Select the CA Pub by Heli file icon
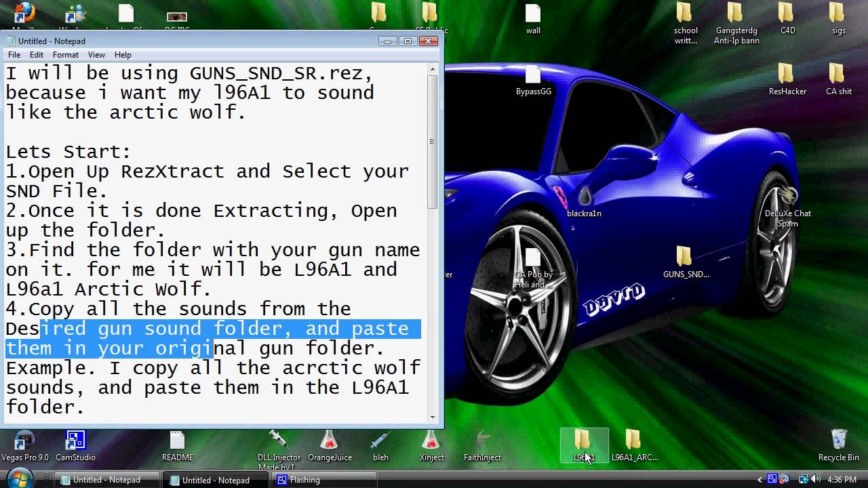 533,267
